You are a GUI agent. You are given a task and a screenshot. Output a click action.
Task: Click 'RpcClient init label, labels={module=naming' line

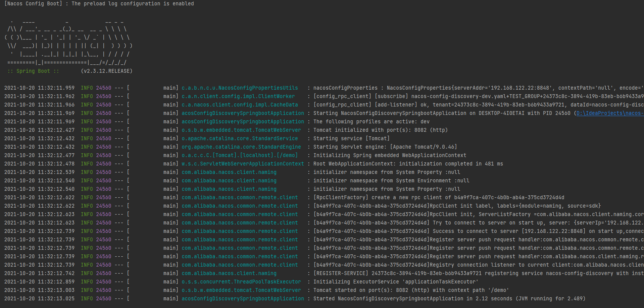tap(457, 206)
